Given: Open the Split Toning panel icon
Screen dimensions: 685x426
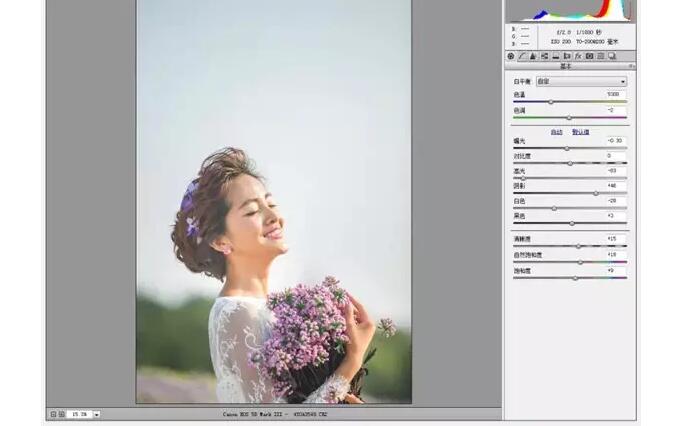Looking at the screenshot, I should click(x=555, y=56).
